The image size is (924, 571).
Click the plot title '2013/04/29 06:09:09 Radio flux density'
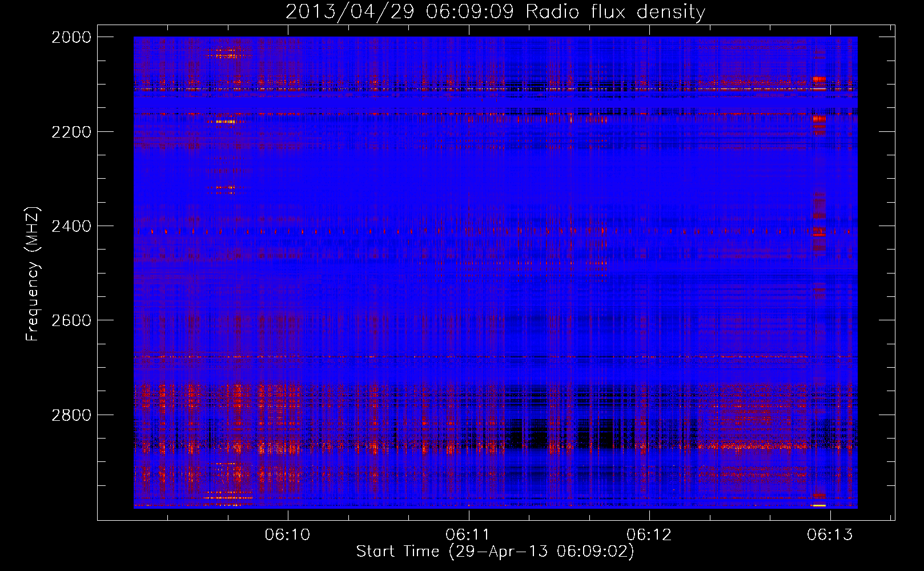tap(495, 11)
